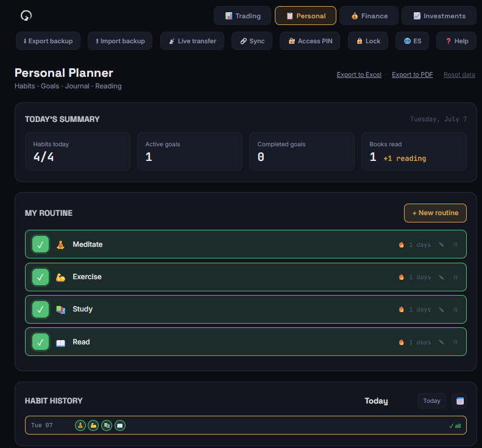The width and height of the screenshot is (482, 448).
Task: Uncheck the Read habit checkbox
Action: pyautogui.click(x=40, y=342)
